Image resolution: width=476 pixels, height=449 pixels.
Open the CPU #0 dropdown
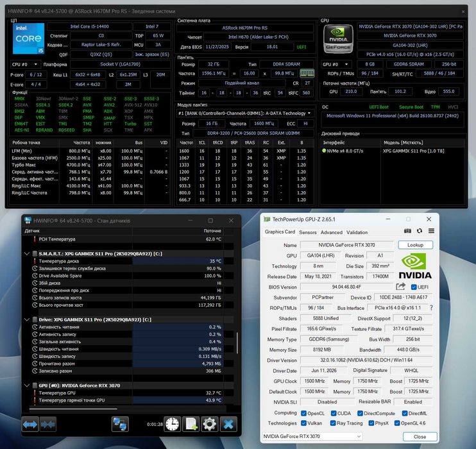pyautogui.click(x=25, y=64)
